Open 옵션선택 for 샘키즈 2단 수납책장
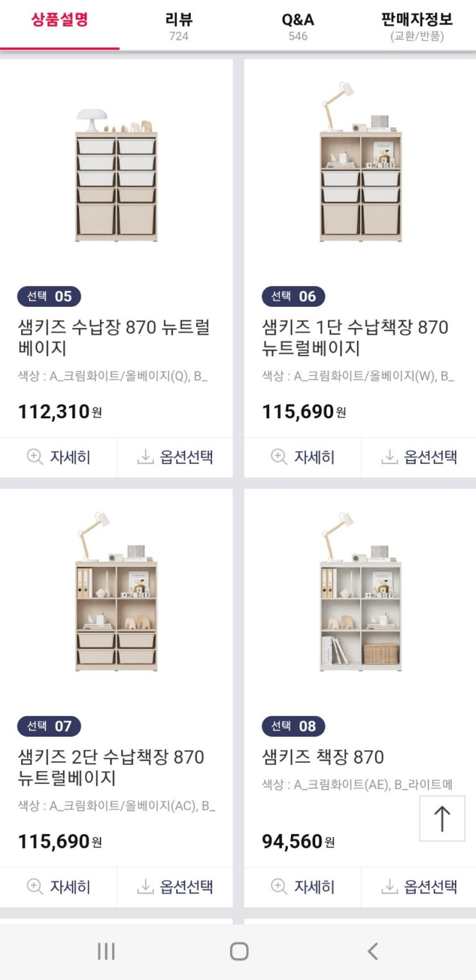476x980 pixels. tap(175, 886)
